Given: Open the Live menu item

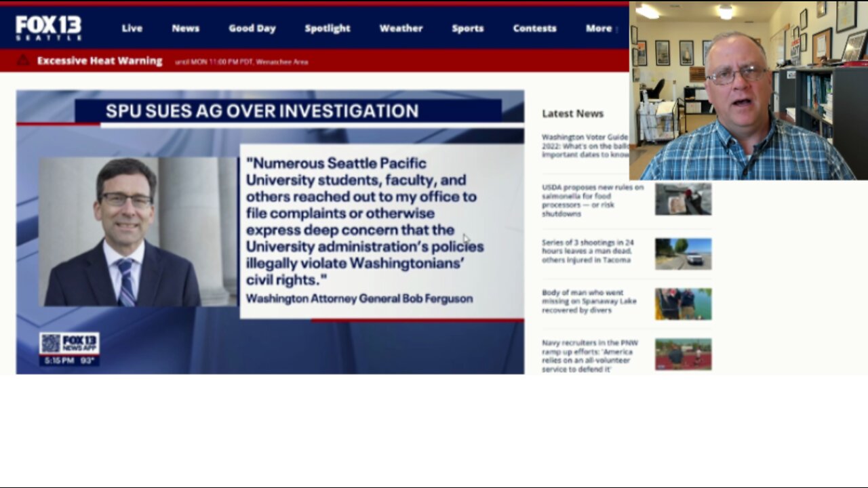Looking at the screenshot, I should click(132, 28).
